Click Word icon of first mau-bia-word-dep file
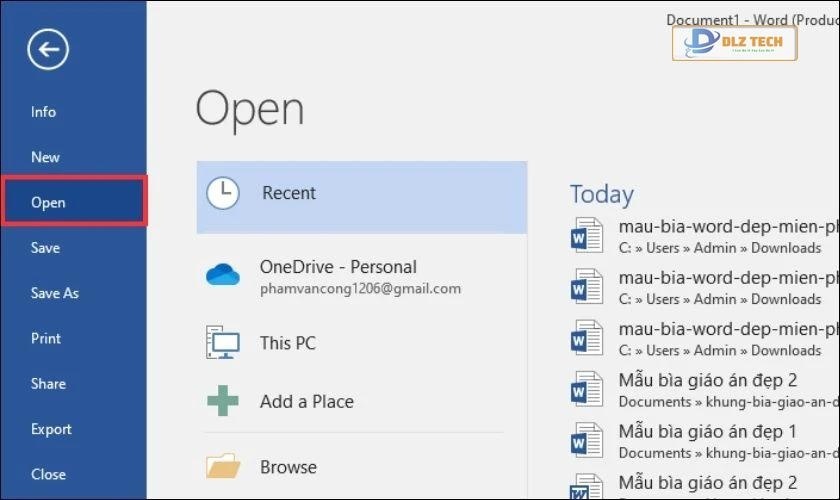The height and width of the screenshot is (500, 840). tap(587, 235)
